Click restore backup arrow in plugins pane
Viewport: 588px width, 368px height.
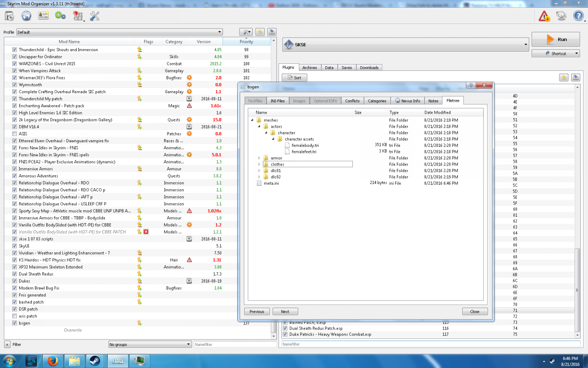[563, 77]
